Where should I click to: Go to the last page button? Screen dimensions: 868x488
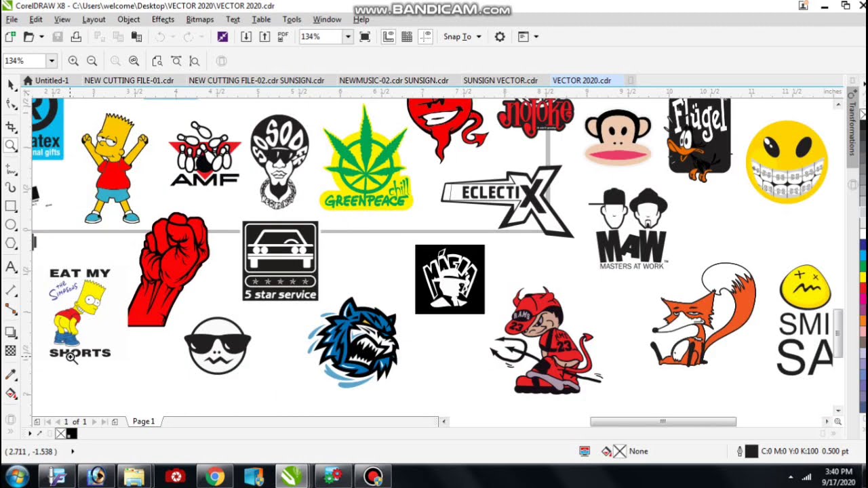(x=104, y=422)
